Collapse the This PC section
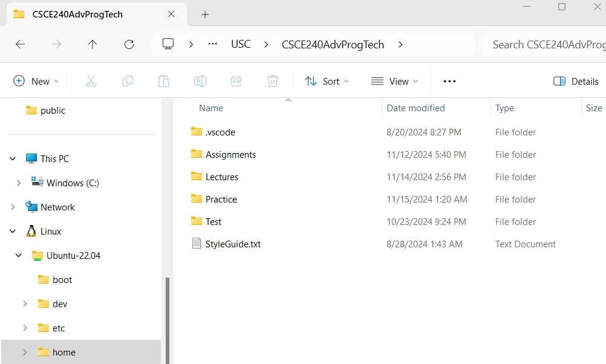 [12, 158]
